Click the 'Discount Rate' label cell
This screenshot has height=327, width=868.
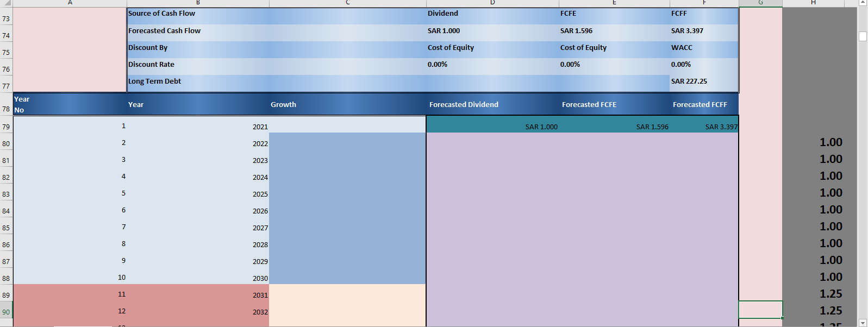coord(198,66)
